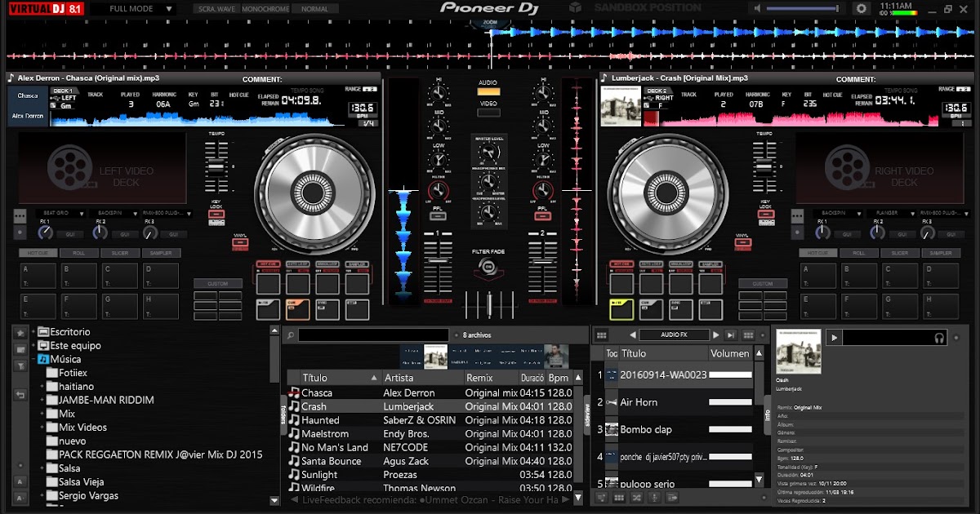
Task: Expand the Escritorio tree node
Action: (x=33, y=332)
